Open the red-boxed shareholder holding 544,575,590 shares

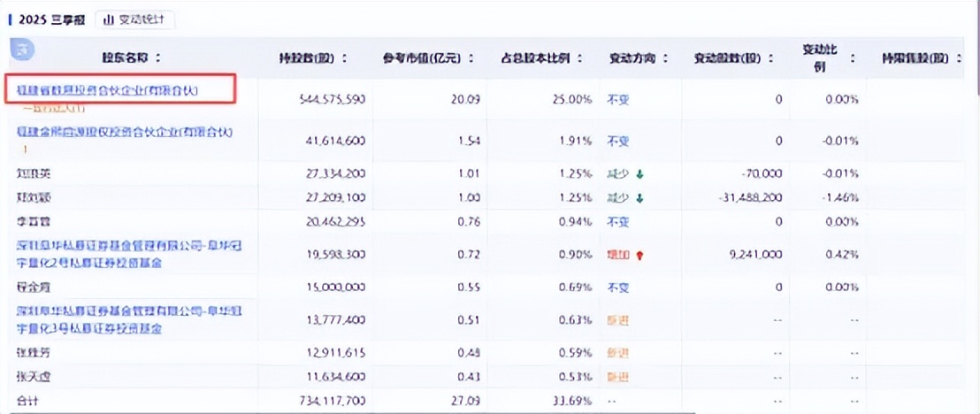point(109,90)
